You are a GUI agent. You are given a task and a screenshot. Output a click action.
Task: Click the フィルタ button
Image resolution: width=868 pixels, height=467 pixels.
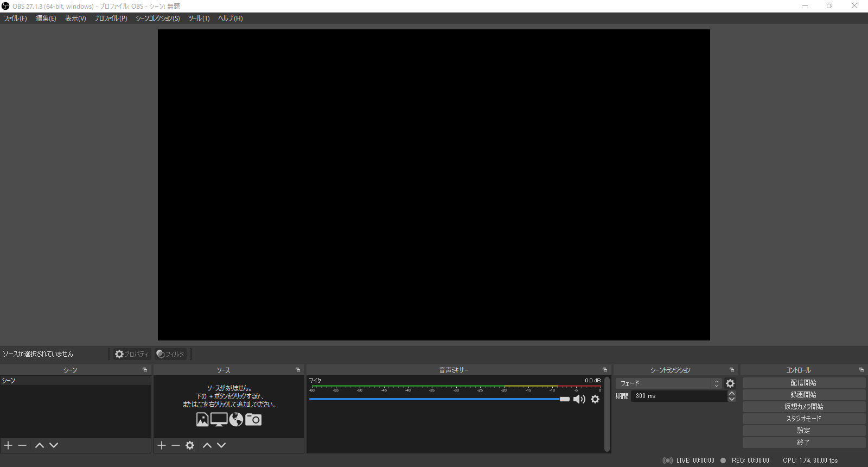(170, 354)
